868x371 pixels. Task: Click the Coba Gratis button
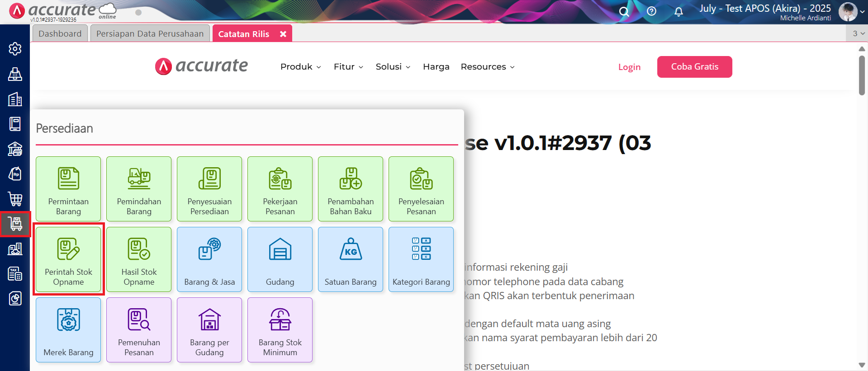pyautogui.click(x=694, y=67)
